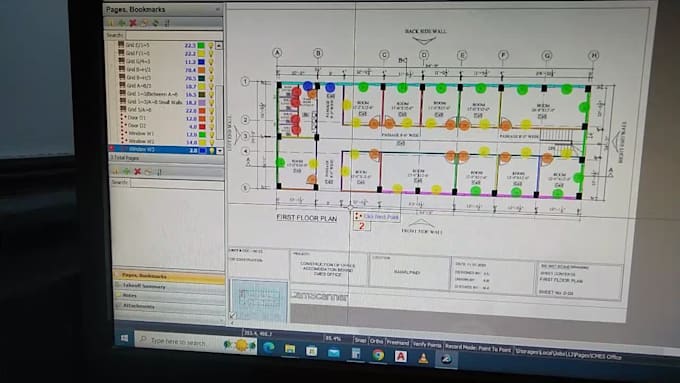Click the Door D1 item type icon

pos(123,117)
